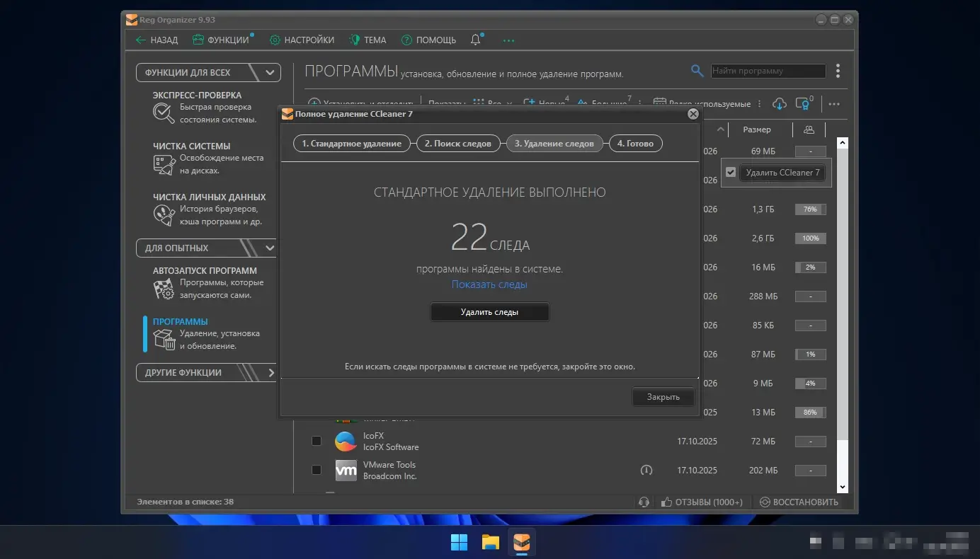Click the certificate badge toolbar icon
This screenshot has height=559, width=980.
804,104
